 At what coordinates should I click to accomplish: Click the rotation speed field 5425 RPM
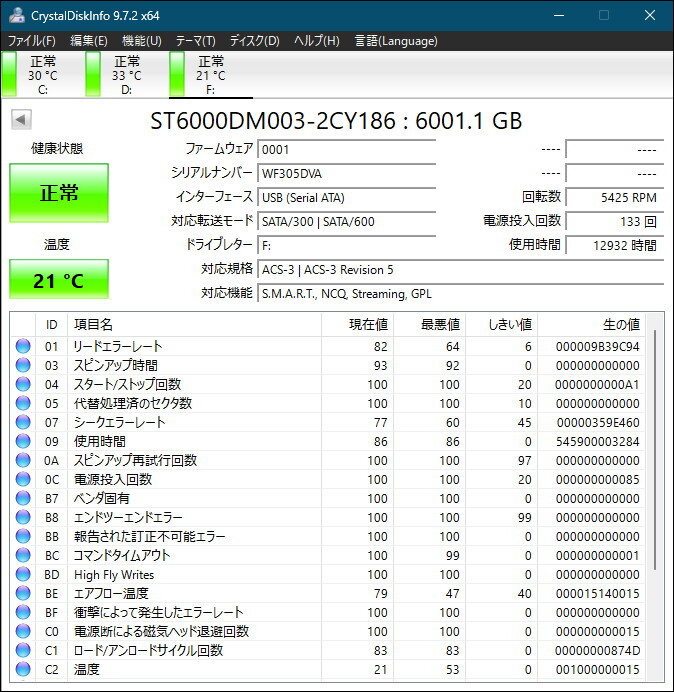coord(615,197)
